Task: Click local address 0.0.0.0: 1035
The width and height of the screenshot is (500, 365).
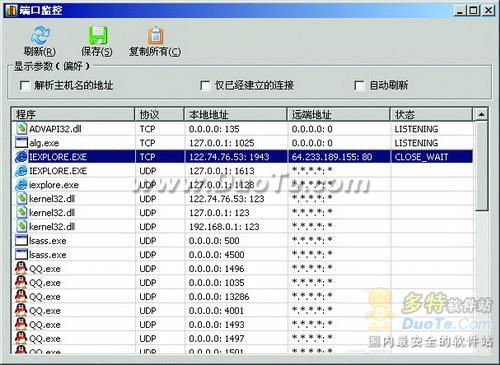Action: (216, 283)
